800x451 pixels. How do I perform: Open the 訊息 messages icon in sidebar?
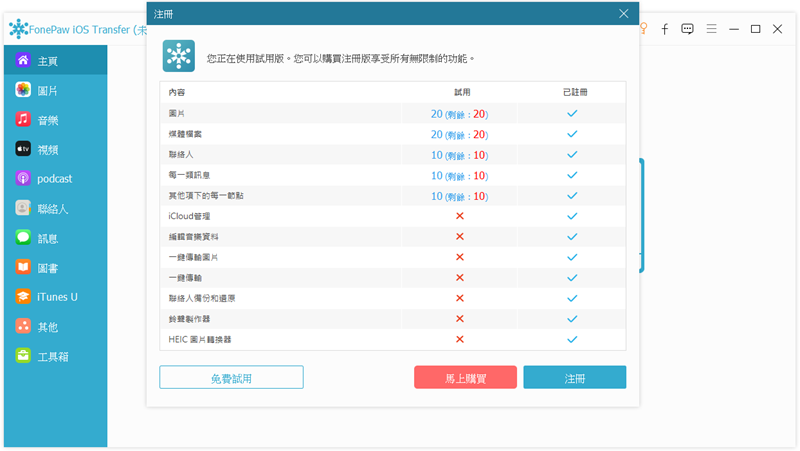pos(23,238)
